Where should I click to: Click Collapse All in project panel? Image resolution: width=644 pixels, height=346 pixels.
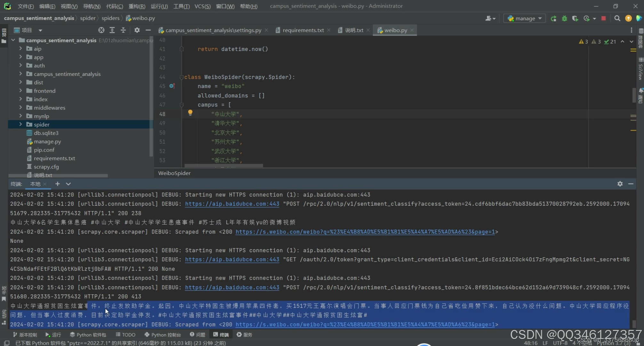click(123, 30)
